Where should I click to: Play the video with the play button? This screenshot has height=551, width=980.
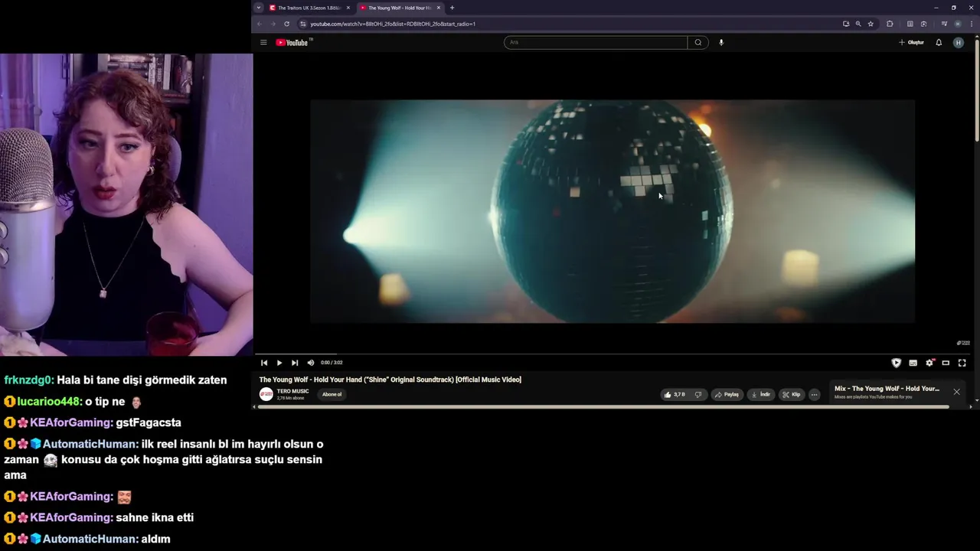[279, 363]
